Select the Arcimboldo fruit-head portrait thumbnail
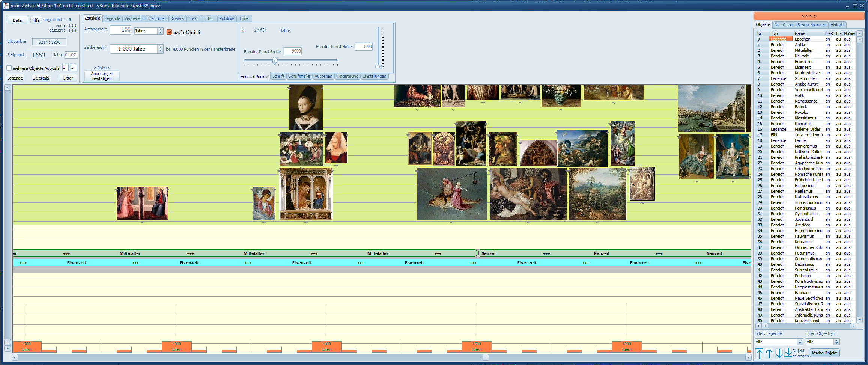868x365 pixels. tap(502, 149)
